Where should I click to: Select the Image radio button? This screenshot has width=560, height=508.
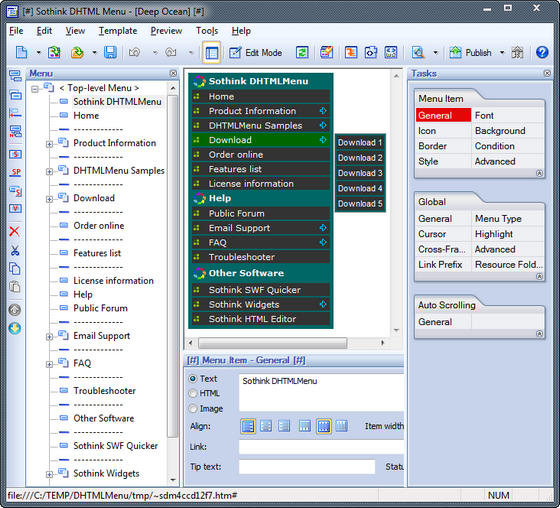[193, 408]
